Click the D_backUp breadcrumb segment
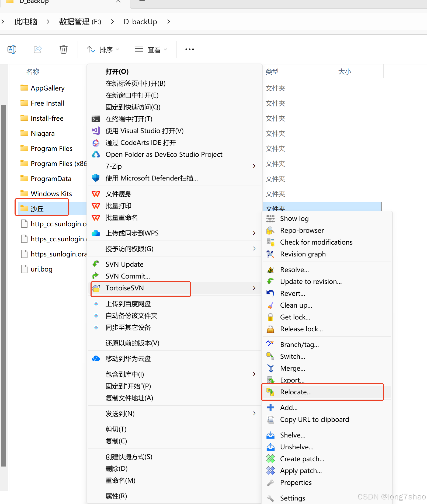 140,22
